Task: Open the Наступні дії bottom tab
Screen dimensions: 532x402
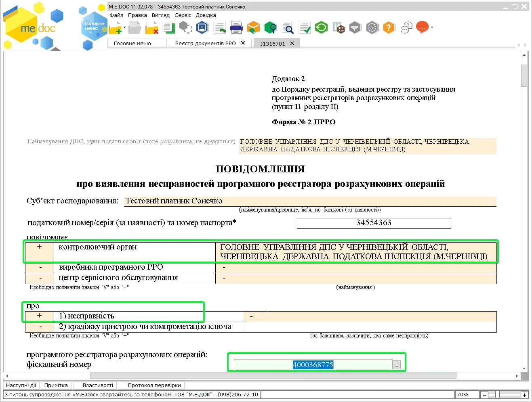Action: (21, 385)
